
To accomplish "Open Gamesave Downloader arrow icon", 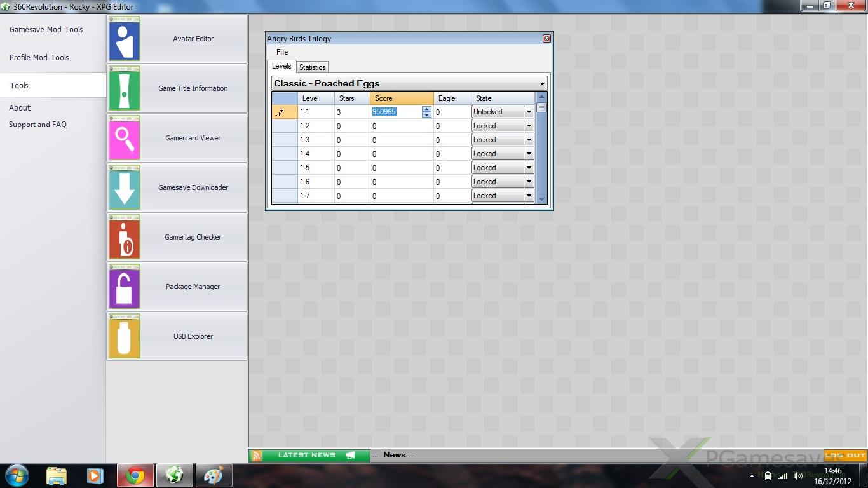I will pyautogui.click(x=125, y=188).
